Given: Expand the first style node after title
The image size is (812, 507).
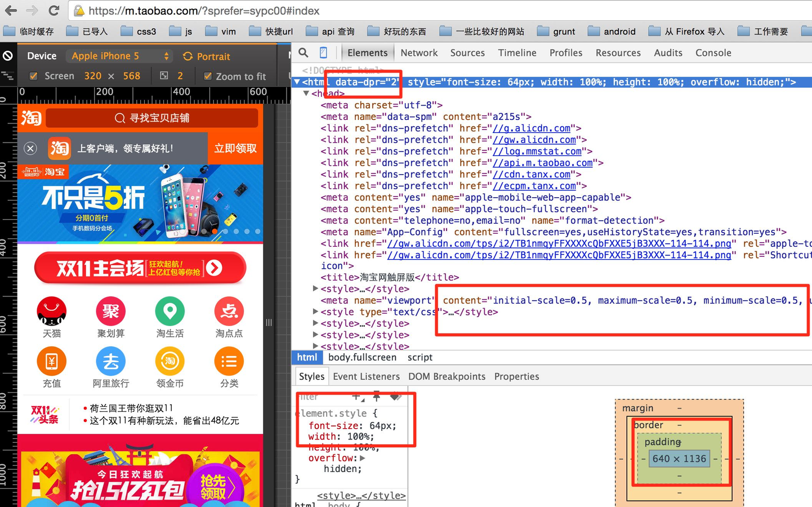Looking at the screenshot, I should click(x=315, y=288).
